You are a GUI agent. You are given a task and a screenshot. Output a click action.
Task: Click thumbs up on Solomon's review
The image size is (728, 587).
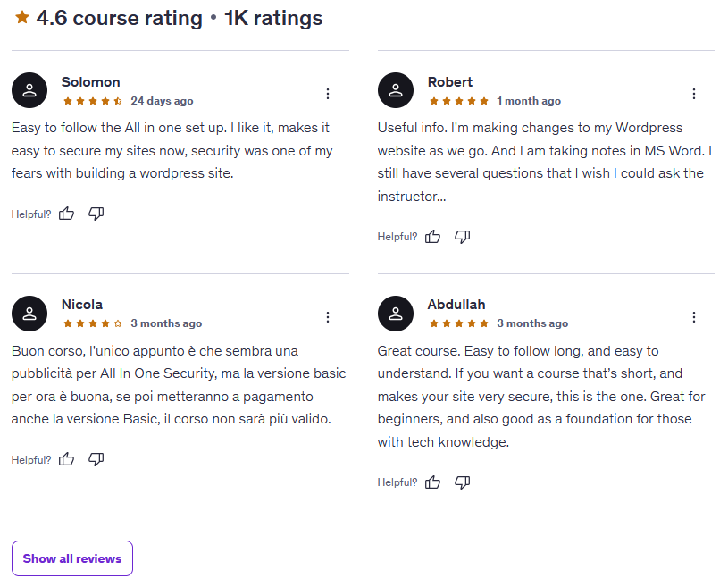pos(67,214)
